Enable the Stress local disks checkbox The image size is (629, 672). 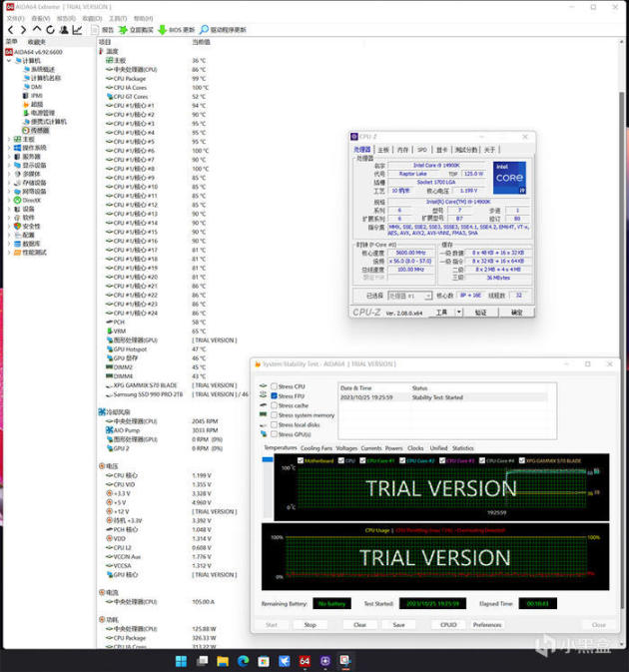tap(275, 424)
